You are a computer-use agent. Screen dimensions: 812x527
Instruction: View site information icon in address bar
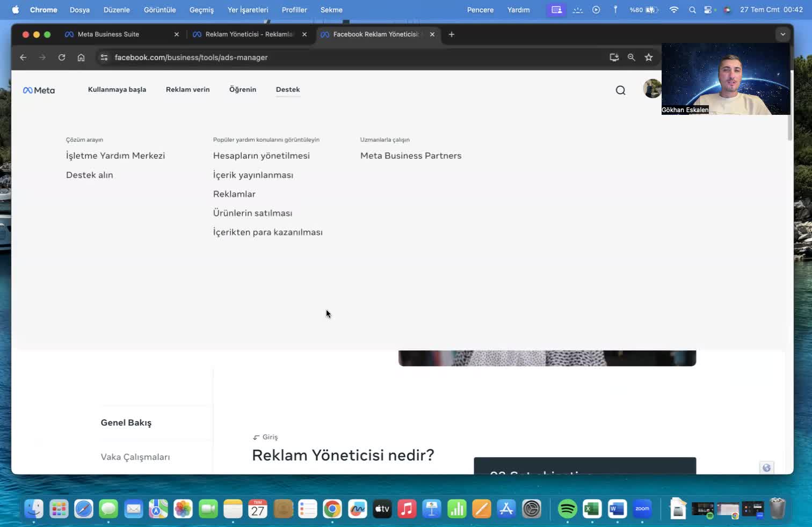(x=104, y=57)
